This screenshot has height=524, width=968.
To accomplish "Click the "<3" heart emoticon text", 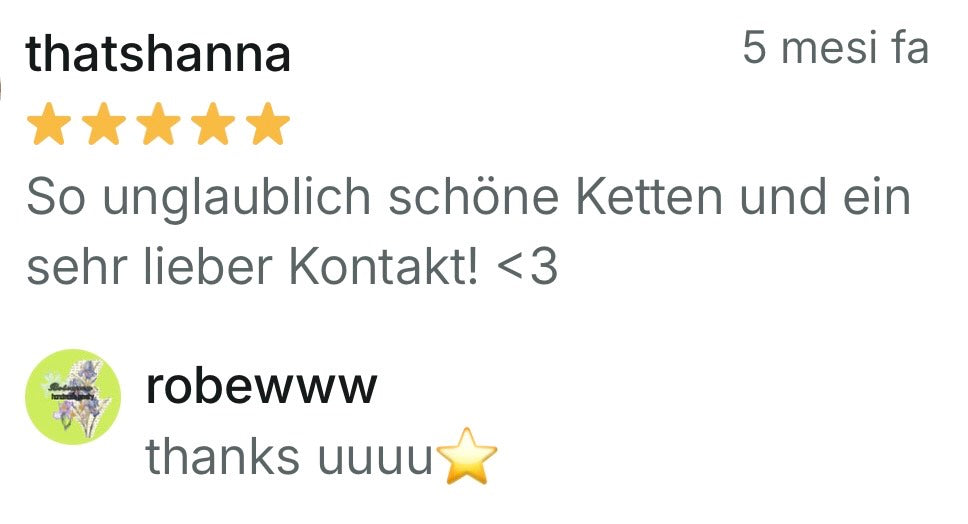I will [527, 267].
